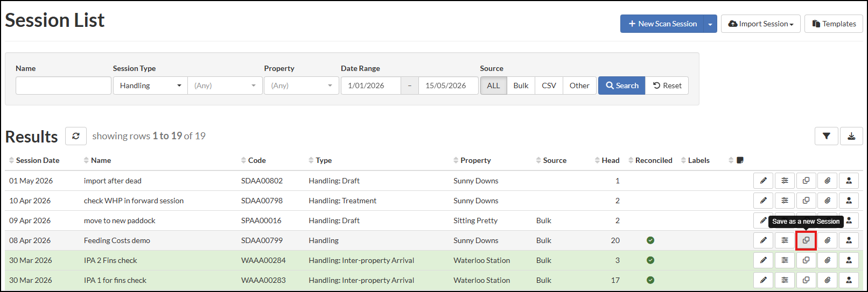Click the Name filter input field
This screenshot has height=292, width=868.
pos(64,86)
